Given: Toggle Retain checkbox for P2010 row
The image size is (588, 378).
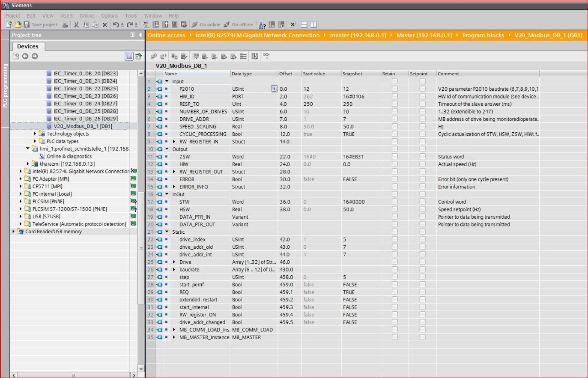Looking at the screenshot, I should (394, 89).
